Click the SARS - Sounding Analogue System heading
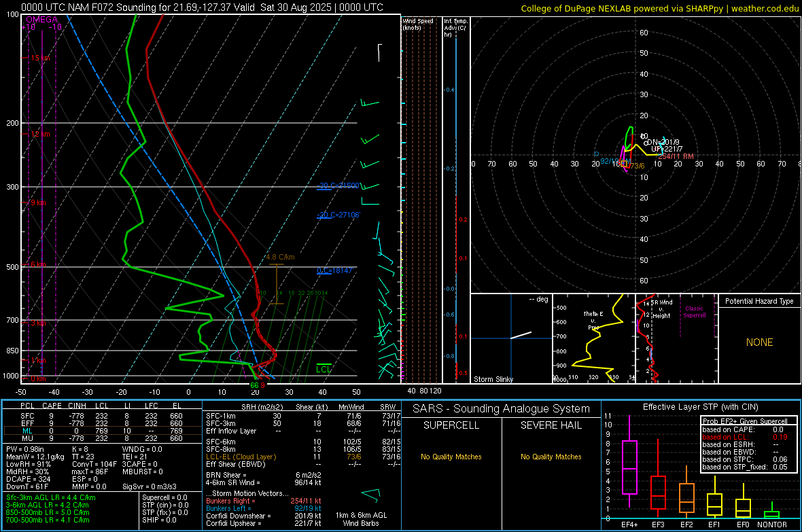 502,409
